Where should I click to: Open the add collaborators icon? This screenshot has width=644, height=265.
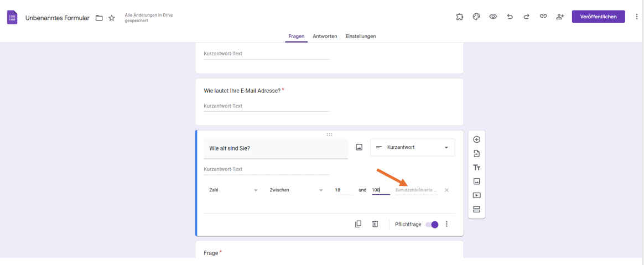[x=560, y=17]
